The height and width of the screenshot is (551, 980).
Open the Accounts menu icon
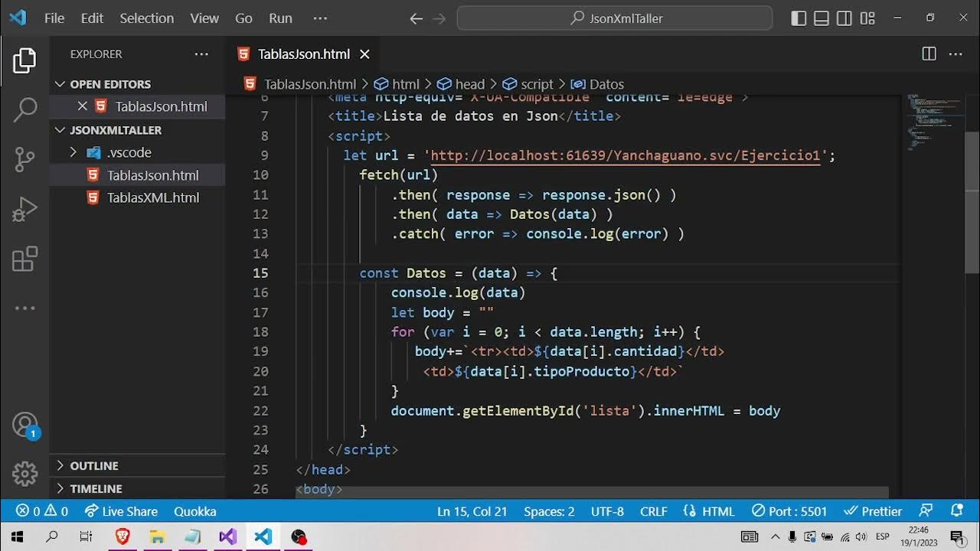(24, 425)
